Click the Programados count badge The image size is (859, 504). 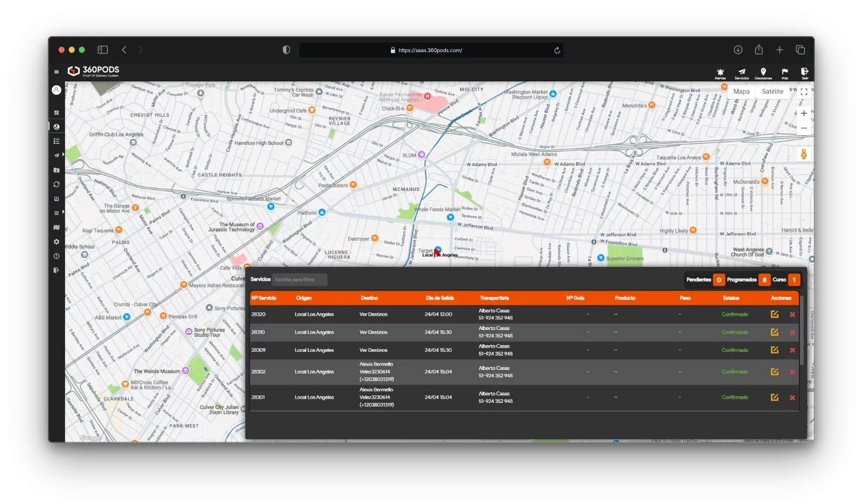click(764, 280)
